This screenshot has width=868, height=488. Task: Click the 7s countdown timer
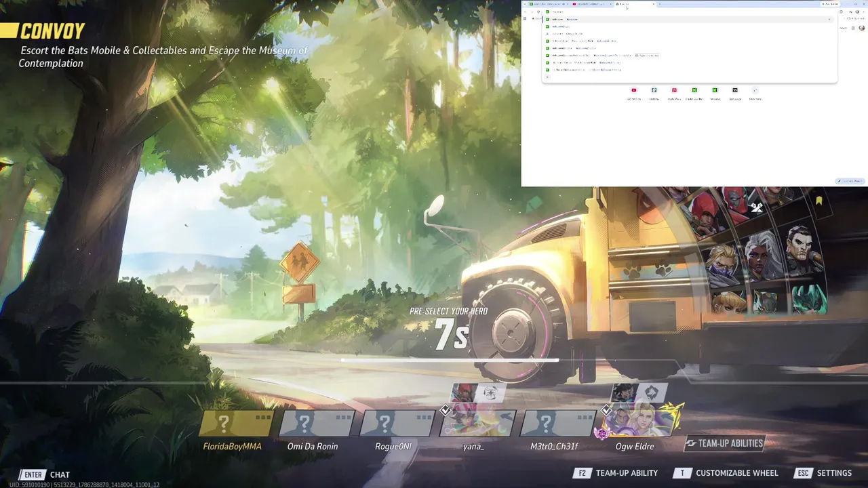(452, 335)
